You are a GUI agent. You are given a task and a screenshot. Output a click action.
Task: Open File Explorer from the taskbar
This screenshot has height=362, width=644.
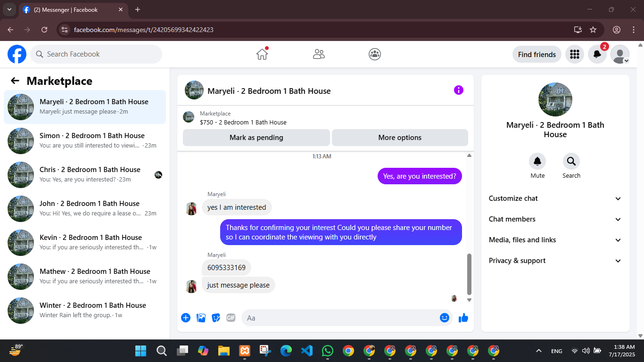223,351
